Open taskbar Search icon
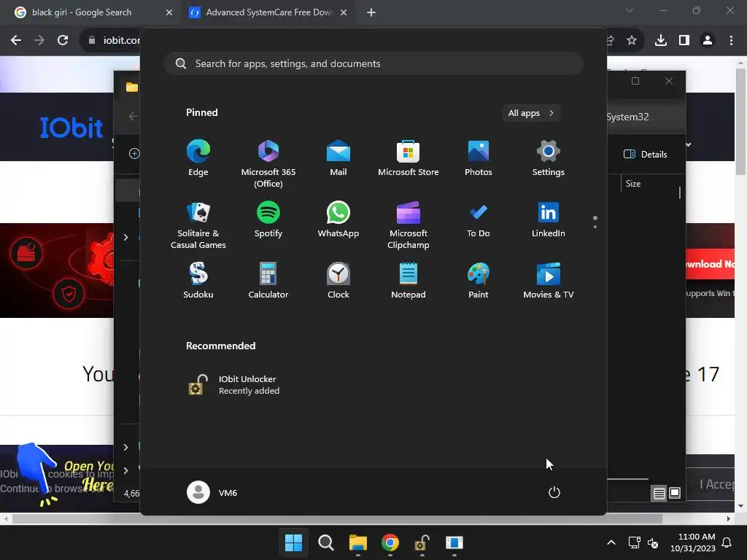This screenshot has width=747, height=560. (326, 542)
